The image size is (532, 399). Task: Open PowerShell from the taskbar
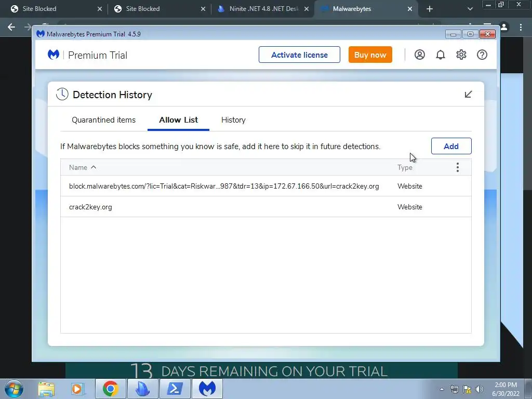pyautogui.click(x=175, y=389)
